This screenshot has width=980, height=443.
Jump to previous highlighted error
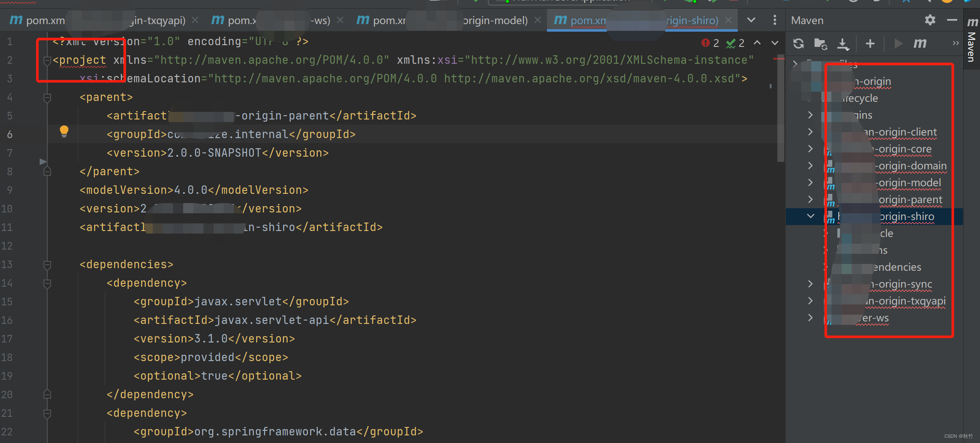point(757,43)
